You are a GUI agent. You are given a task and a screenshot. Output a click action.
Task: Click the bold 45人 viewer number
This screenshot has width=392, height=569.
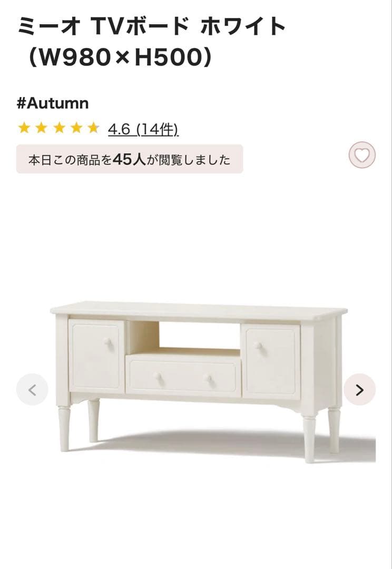(x=129, y=159)
